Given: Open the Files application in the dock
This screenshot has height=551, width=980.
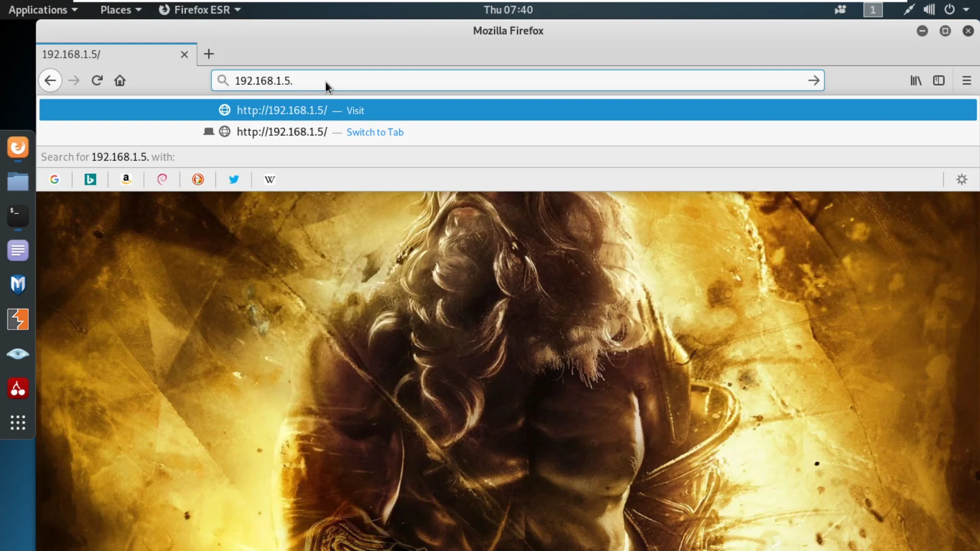Looking at the screenshot, I should (18, 182).
